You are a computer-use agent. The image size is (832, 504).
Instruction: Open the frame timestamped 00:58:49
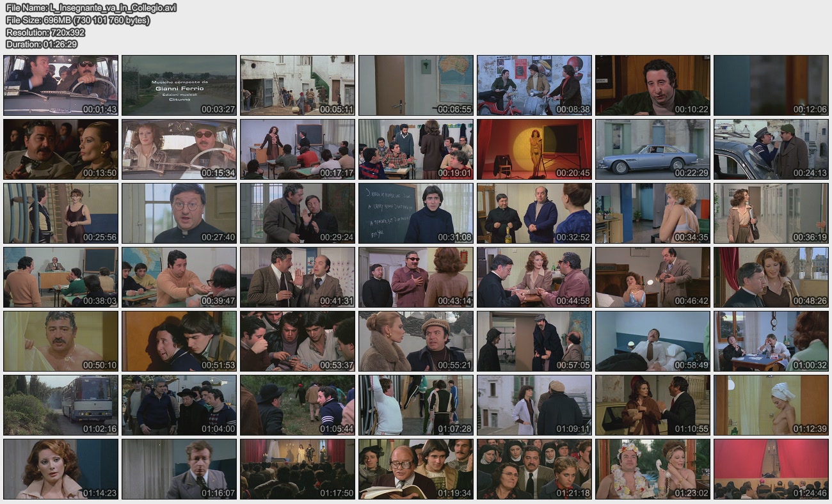pos(653,341)
